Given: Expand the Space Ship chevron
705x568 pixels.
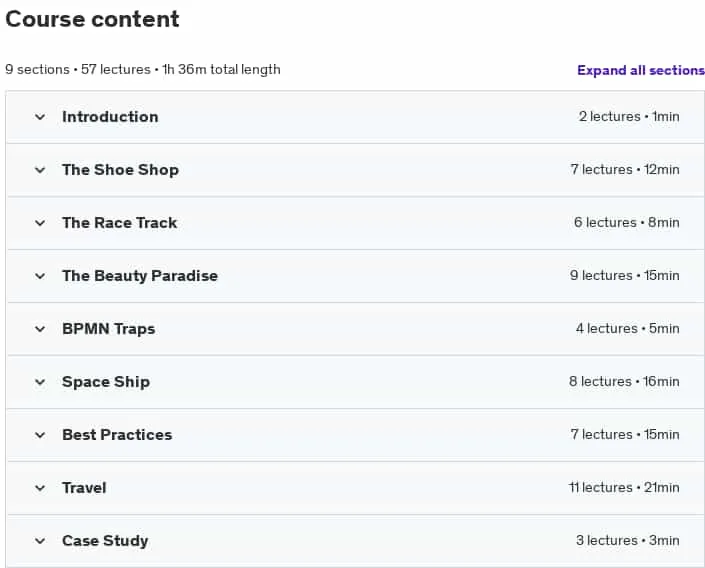Looking at the screenshot, I should tap(40, 382).
